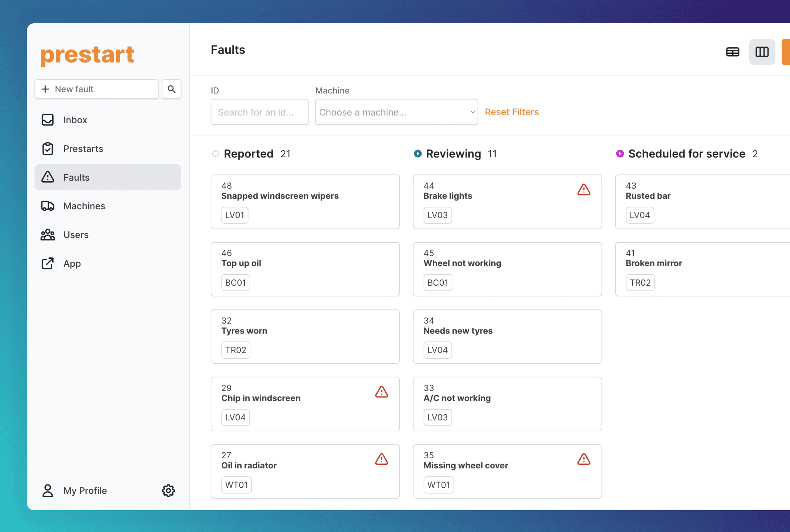The width and height of the screenshot is (790, 532).
Task: Click the Scheduled for service purple icon
Action: 620,154
